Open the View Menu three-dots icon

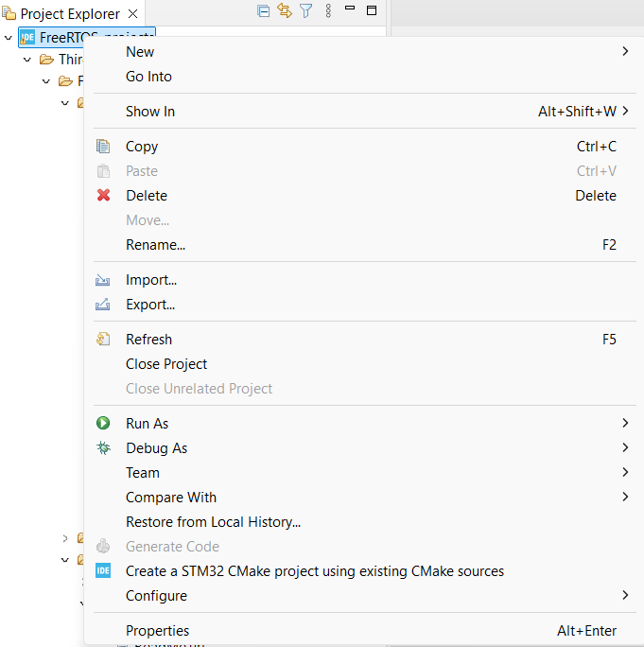tap(328, 11)
